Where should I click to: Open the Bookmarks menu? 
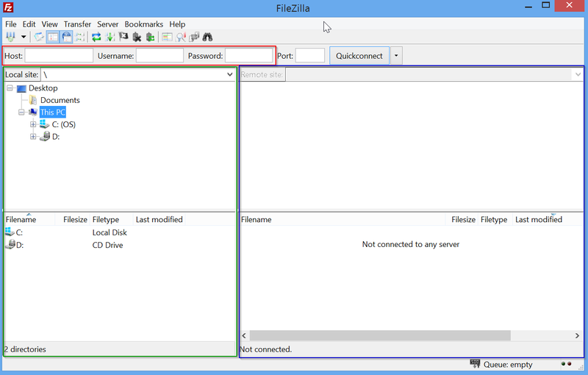tap(143, 24)
